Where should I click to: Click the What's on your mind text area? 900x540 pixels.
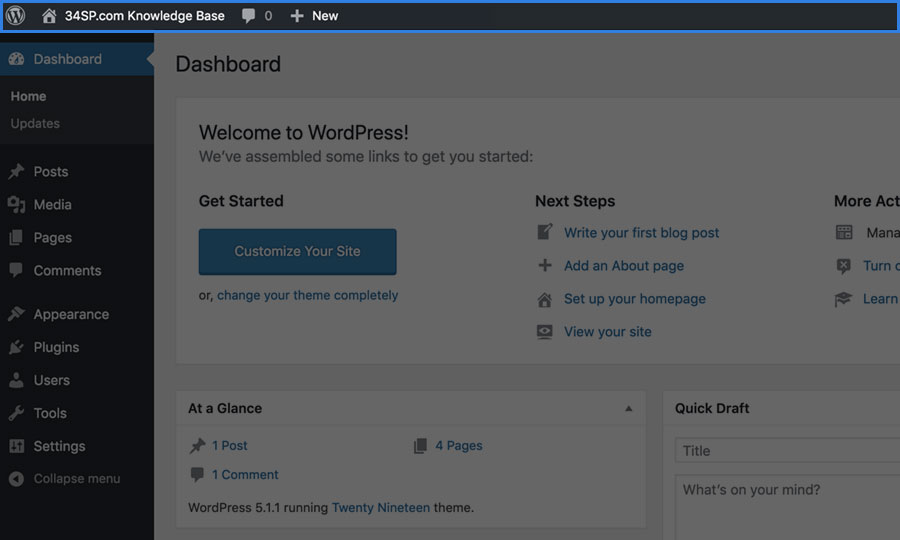pos(788,507)
